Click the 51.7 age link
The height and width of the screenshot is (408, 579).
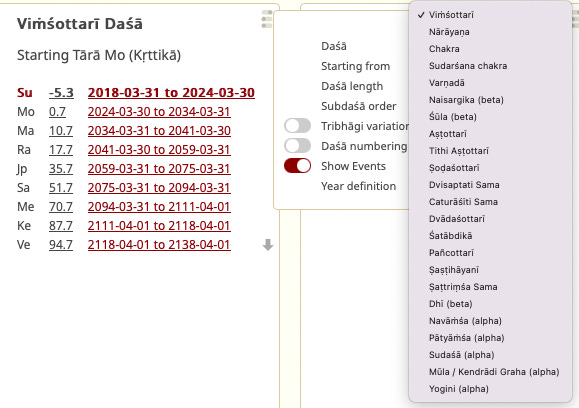[x=61, y=188]
